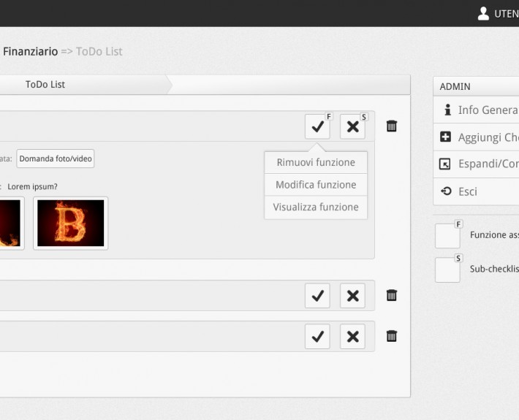Click the X button on the third checklist row
This screenshot has height=420, width=519.
click(352, 337)
